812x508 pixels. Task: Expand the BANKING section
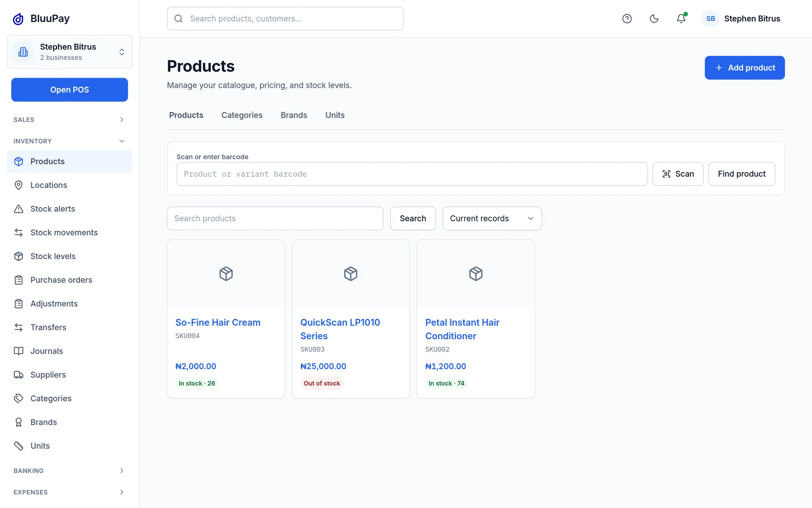point(69,471)
